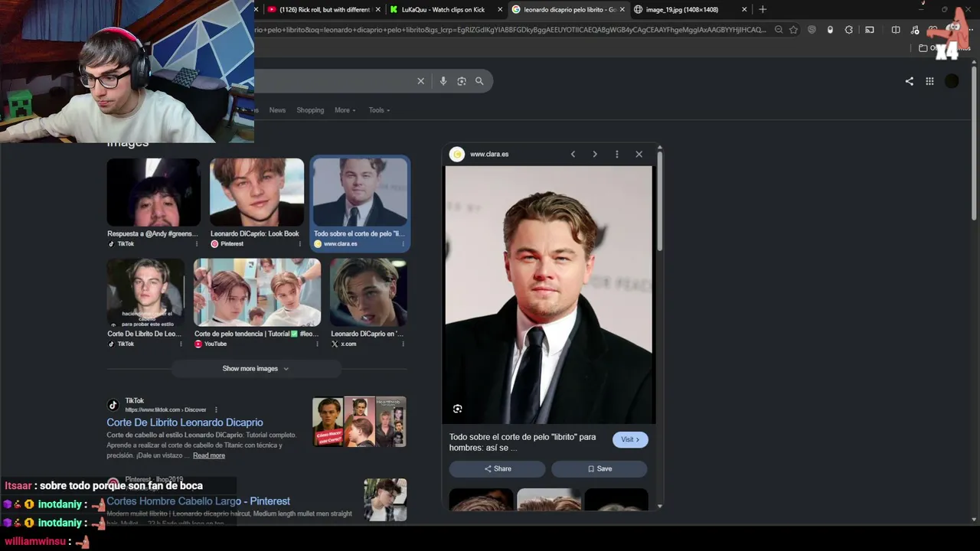Expand the More search filters menu
Screen dimensions: 980x551
(345, 110)
